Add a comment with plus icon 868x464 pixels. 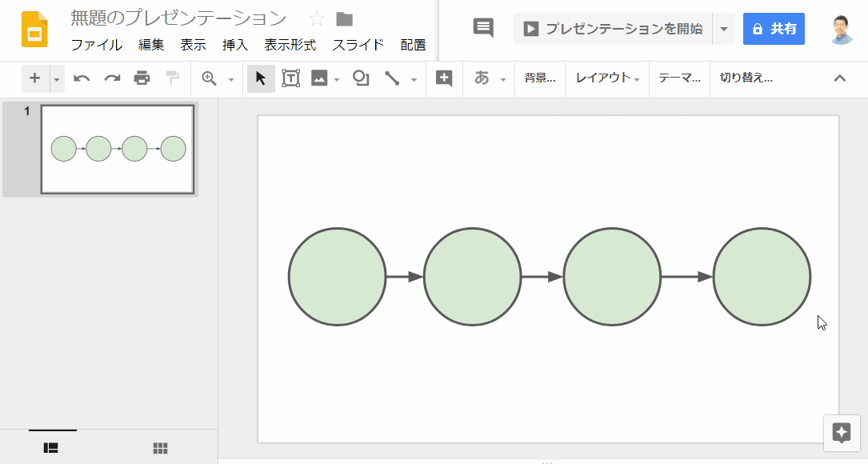pos(444,78)
